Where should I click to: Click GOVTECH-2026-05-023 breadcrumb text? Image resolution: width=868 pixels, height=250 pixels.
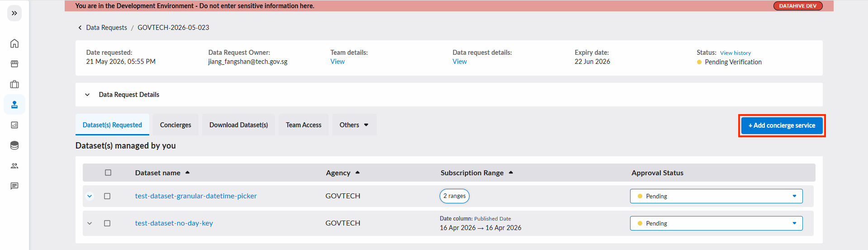click(x=173, y=28)
